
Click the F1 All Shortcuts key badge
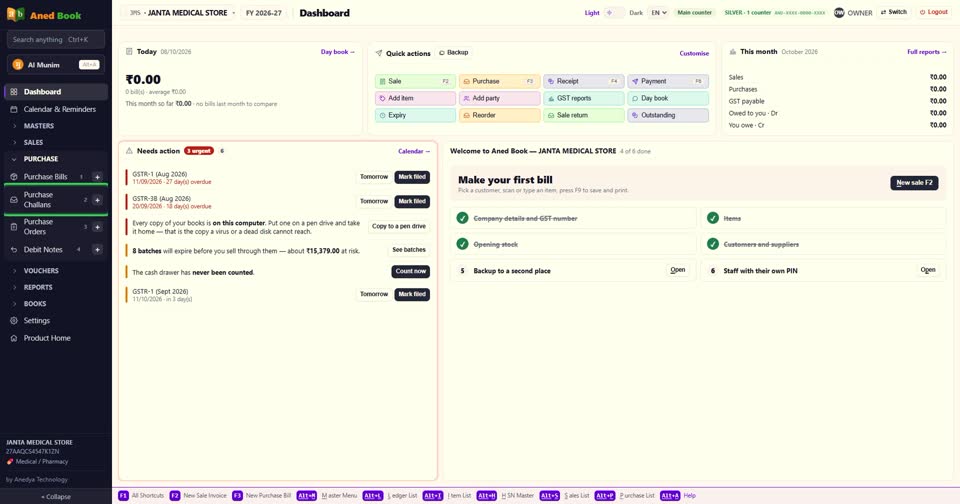pyautogui.click(x=123, y=495)
